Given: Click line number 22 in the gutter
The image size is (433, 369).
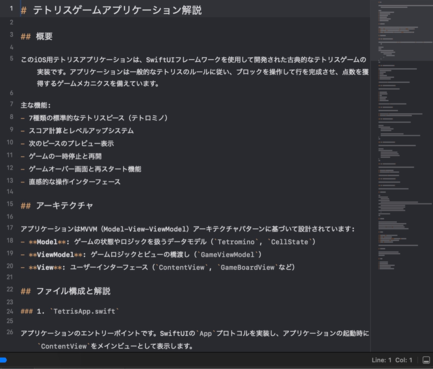Looking at the screenshot, I should 10,289.
